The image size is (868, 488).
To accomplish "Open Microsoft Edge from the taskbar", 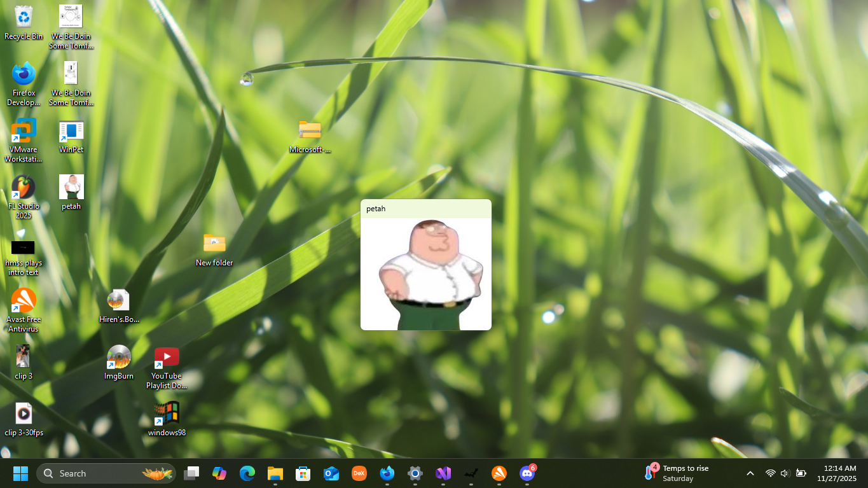I will [247, 473].
